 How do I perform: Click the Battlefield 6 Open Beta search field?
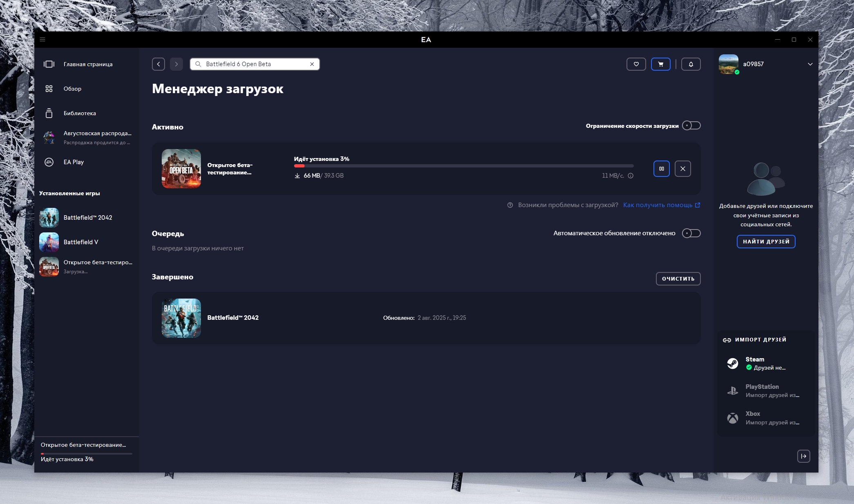[253, 64]
